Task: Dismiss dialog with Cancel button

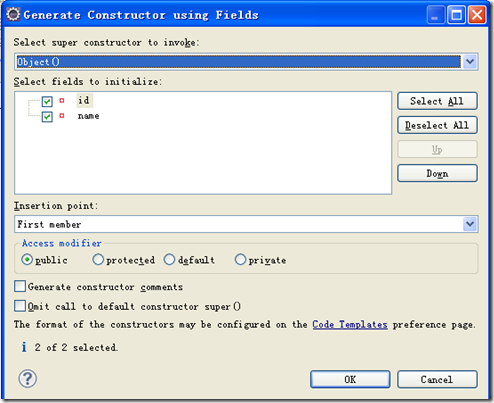Action: tap(437, 379)
